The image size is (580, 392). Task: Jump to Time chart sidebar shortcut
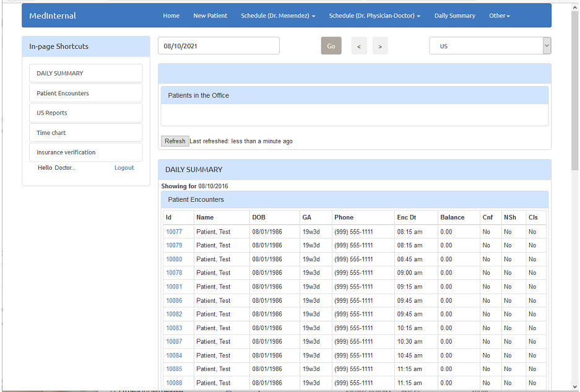[x=86, y=133]
